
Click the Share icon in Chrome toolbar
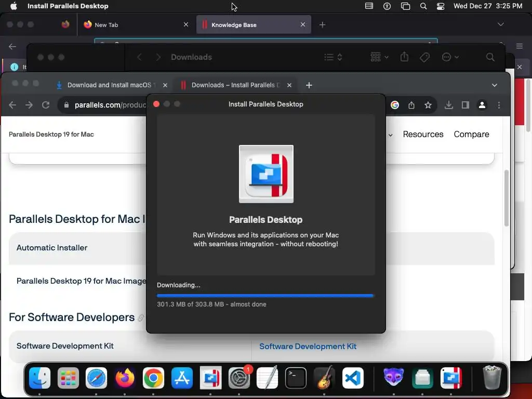(411, 105)
